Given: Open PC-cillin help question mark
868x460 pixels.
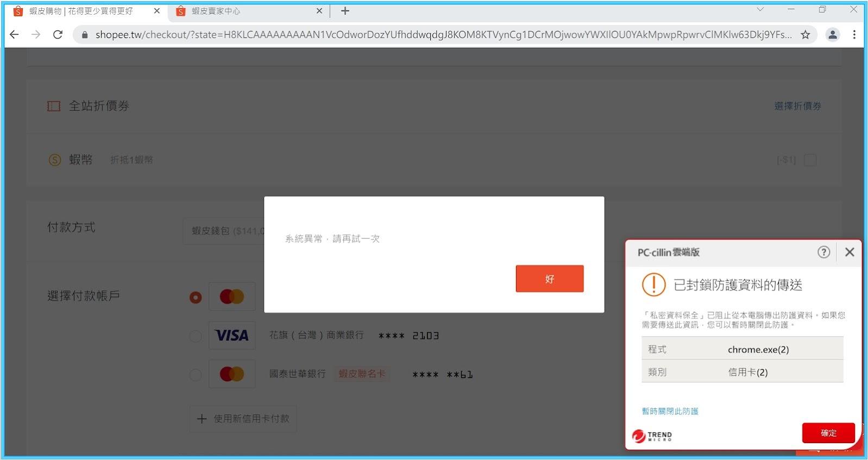Looking at the screenshot, I should pyautogui.click(x=823, y=252).
